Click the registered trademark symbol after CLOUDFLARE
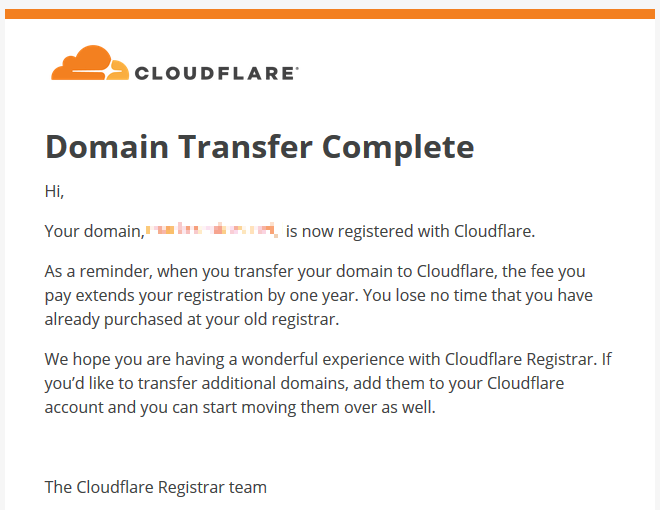Screen dimensions: 660x510 point(297,68)
